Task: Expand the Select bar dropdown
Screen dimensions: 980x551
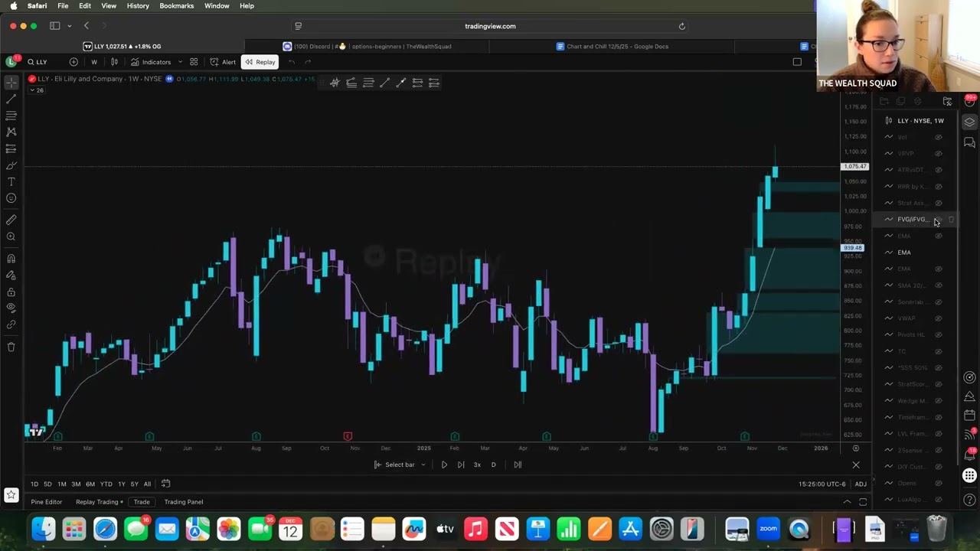Action: [x=423, y=465]
